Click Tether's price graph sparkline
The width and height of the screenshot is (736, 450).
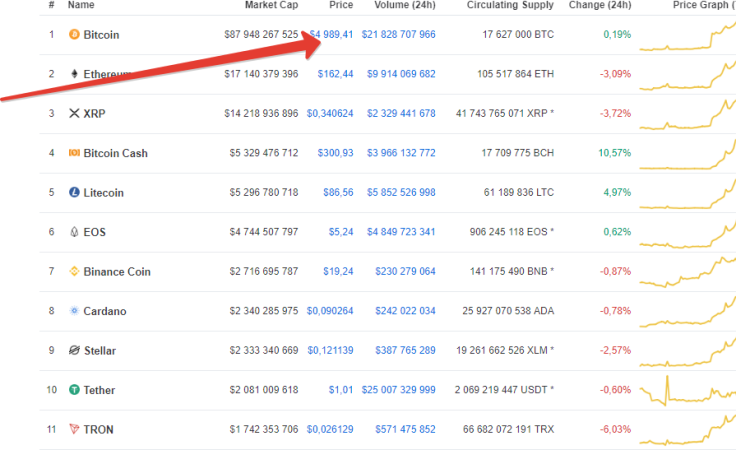(x=688, y=391)
